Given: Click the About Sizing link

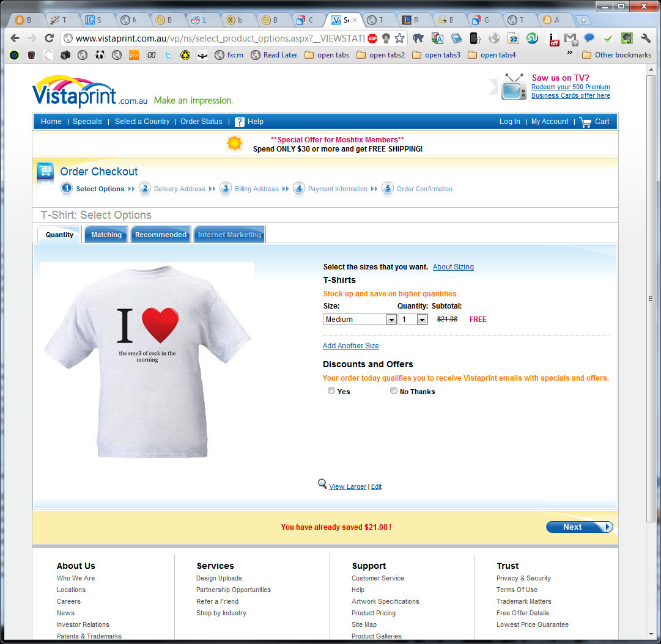Looking at the screenshot, I should pos(453,267).
